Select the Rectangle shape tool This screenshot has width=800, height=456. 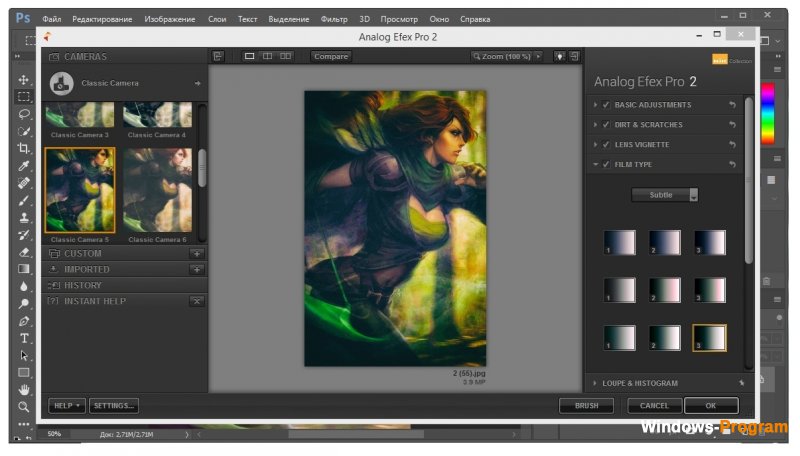click(23, 373)
